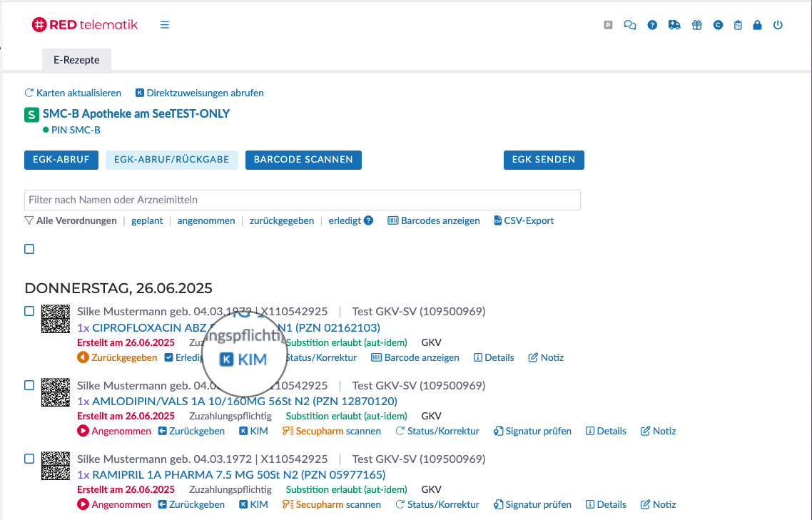The width and height of the screenshot is (812, 520).
Task: Open the hamburger menu next to logo
Action: click(165, 25)
